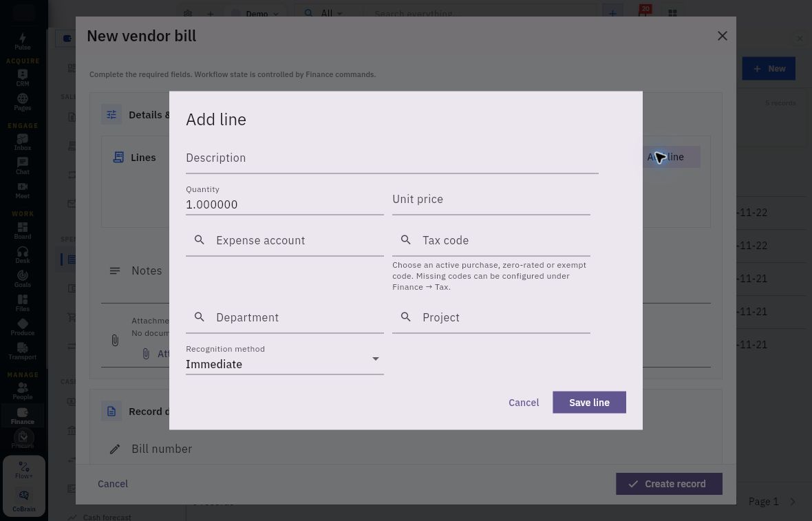
Task: Go to next page chevron
Action: point(793,501)
